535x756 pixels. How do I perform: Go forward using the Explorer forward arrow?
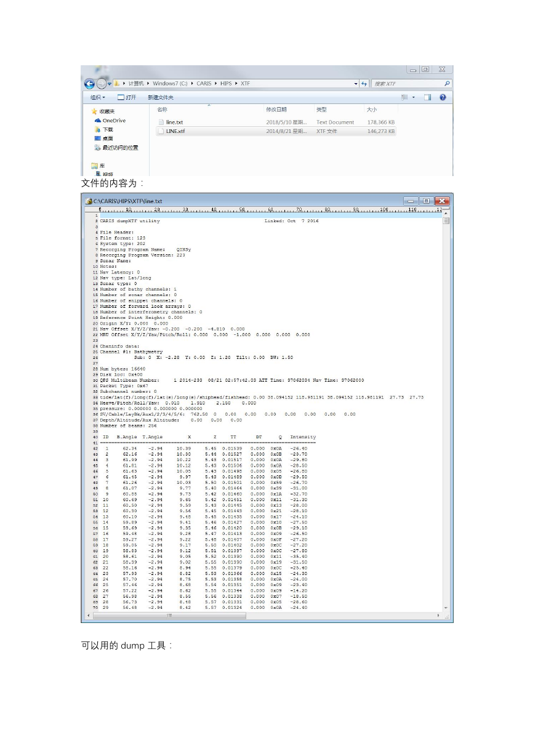(x=102, y=84)
